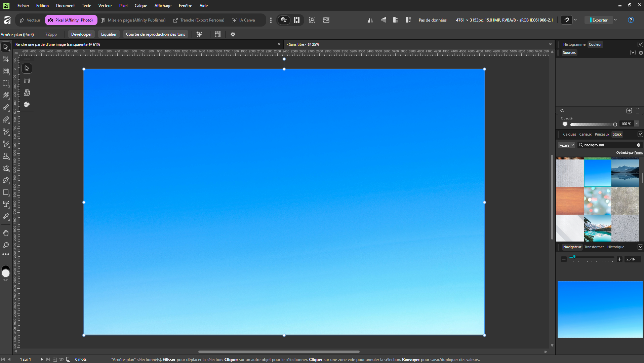This screenshot has width=644, height=363.
Task: Click the Liquéfier button
Action: click(x=109, y=34)
